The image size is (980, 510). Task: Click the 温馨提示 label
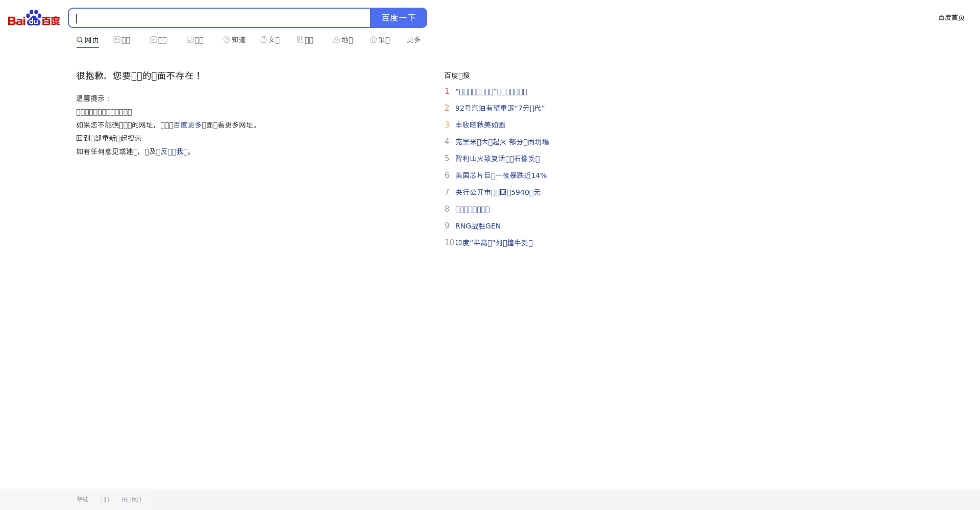tap(93, 98)
